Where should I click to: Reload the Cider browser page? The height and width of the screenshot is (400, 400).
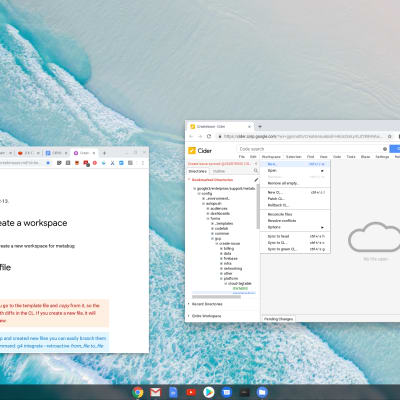[209, 136]
